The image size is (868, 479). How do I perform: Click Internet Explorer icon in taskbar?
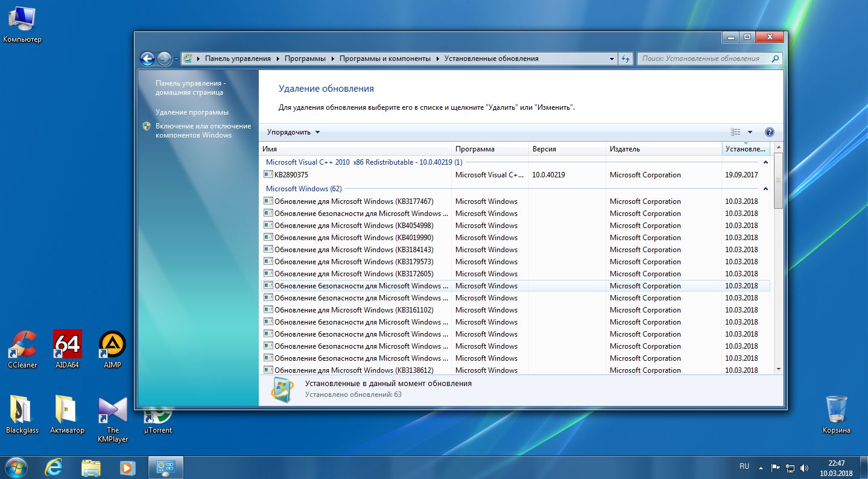[x=53, y=467]
